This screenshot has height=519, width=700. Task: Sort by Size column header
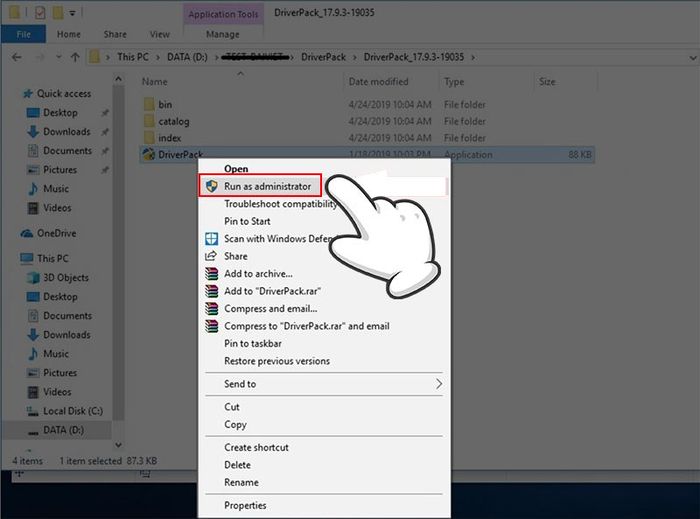coord(547,82)
